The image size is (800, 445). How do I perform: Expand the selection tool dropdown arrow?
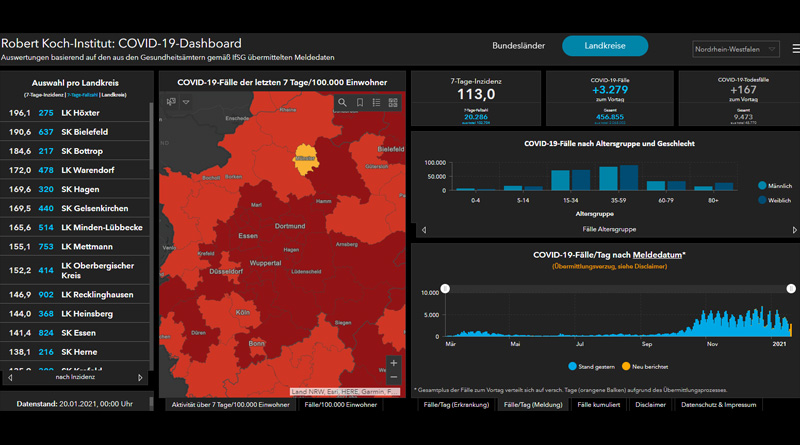pos(186,102)
